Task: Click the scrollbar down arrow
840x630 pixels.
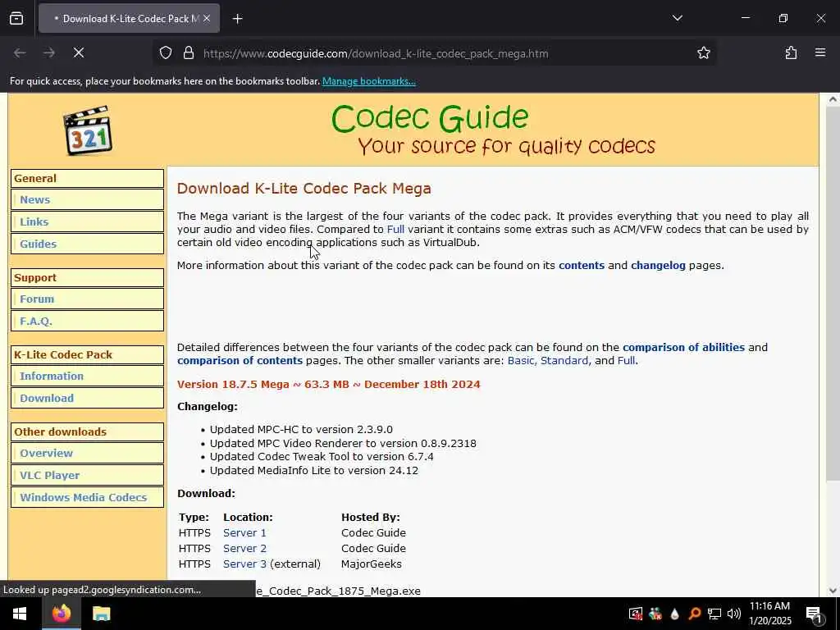Action: [833, 591]
